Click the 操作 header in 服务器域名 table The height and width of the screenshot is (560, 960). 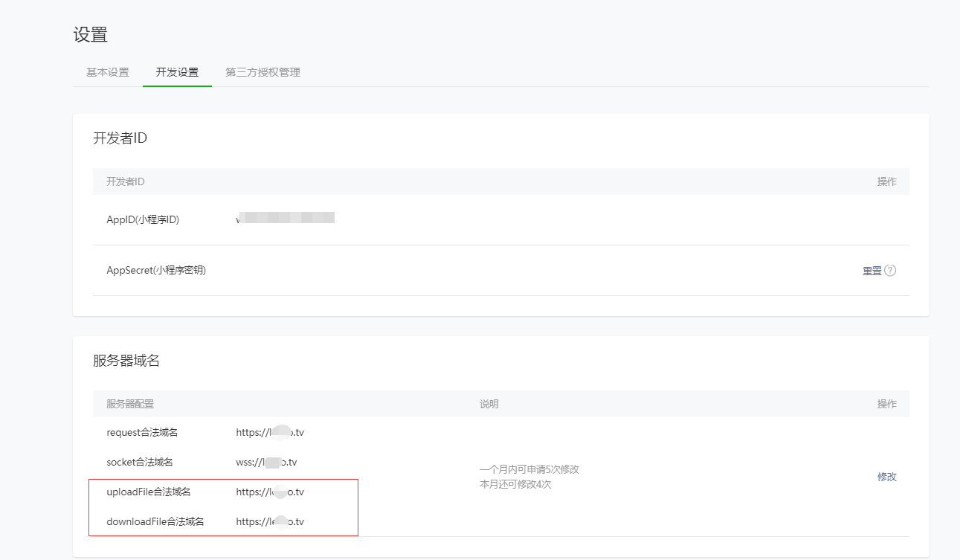point(886,404)
